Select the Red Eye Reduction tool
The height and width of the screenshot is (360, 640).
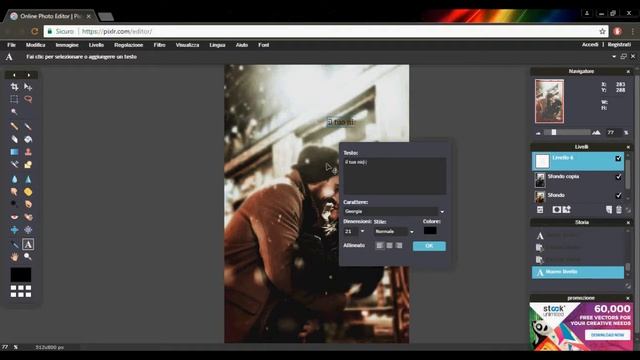[14, 217]
